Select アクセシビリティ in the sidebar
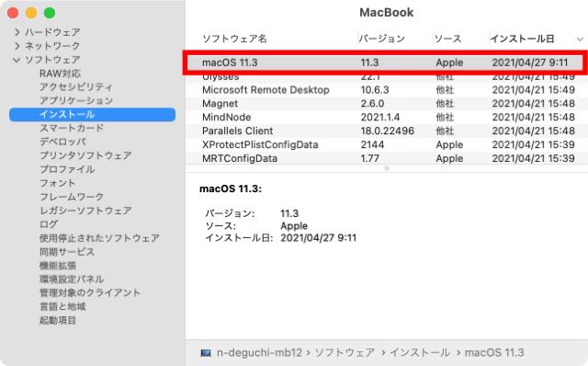 tap(76, 87)
